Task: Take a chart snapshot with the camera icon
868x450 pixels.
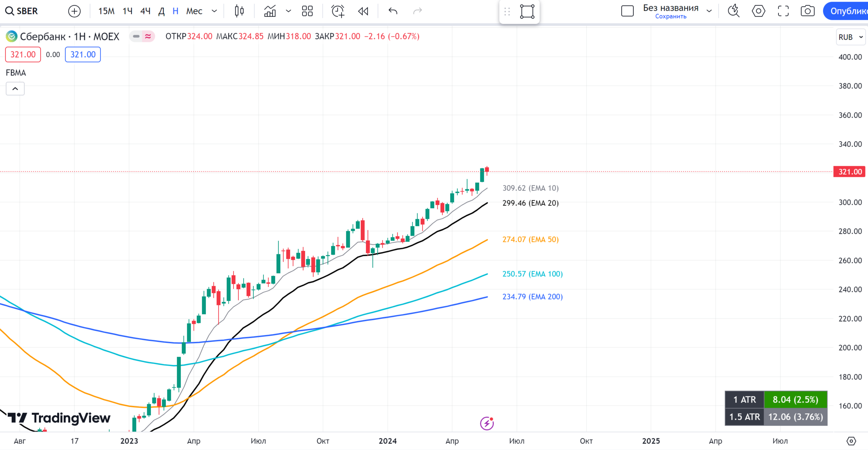Action: click(x=807, y=11)
